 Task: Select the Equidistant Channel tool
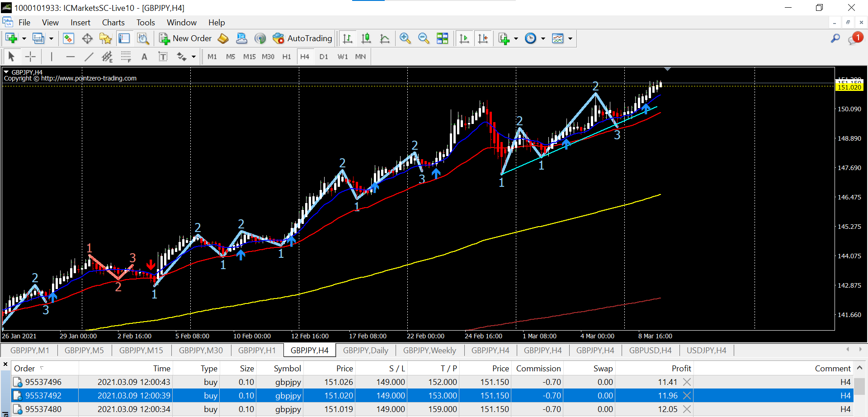tap(107, 57)
